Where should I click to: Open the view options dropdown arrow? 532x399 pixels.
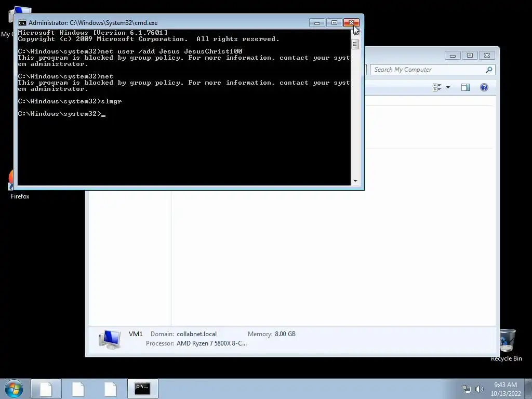(x=448, y=87)
